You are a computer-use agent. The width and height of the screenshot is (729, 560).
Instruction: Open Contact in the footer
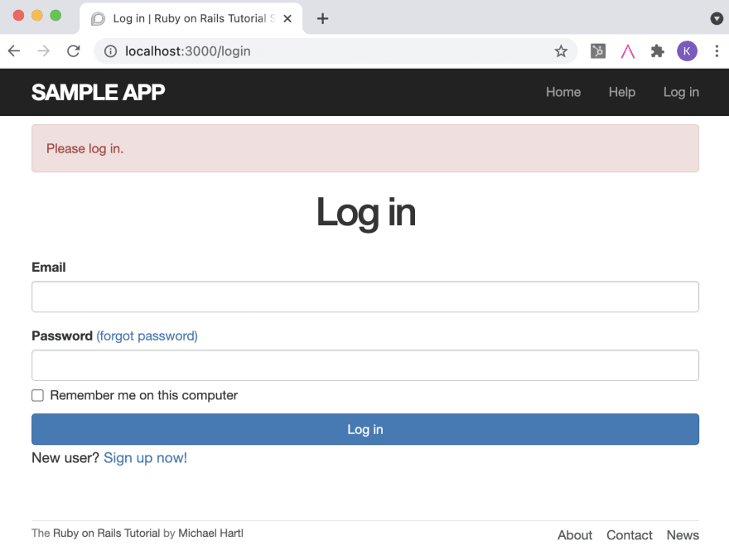pyautogui.click(x=629, y=535)
